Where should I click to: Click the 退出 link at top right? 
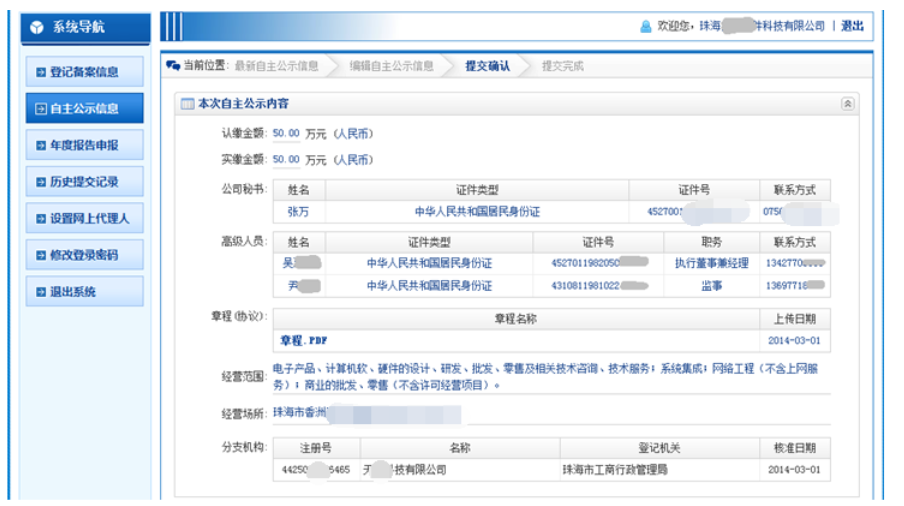[852, 26]
